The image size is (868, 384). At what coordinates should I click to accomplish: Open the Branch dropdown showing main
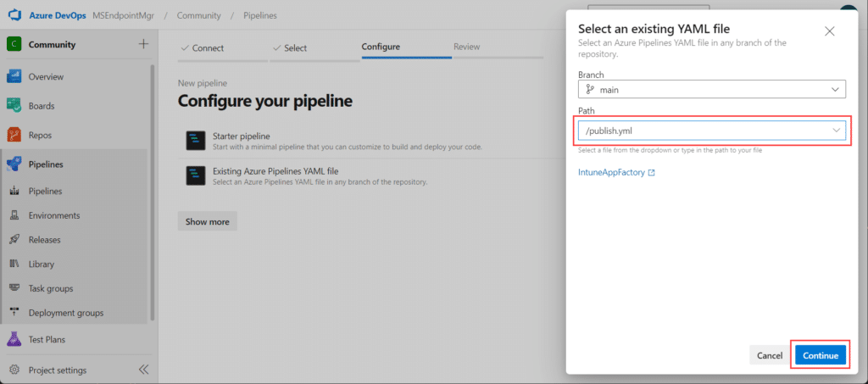pos(711,89)
